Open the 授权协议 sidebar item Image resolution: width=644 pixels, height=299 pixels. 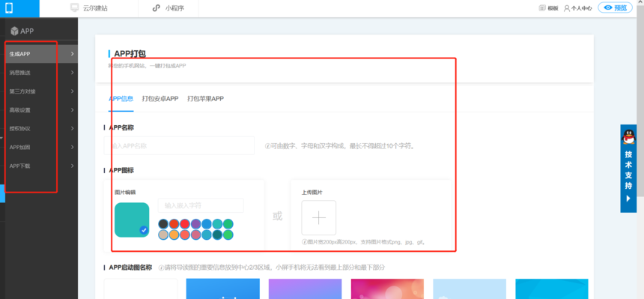click(x=41, y=129)
